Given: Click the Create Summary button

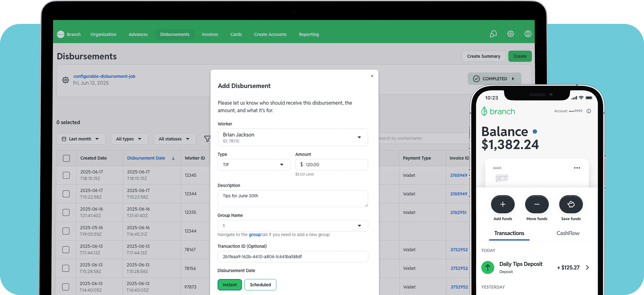Looking at the screenshot, I should point(483,56).
